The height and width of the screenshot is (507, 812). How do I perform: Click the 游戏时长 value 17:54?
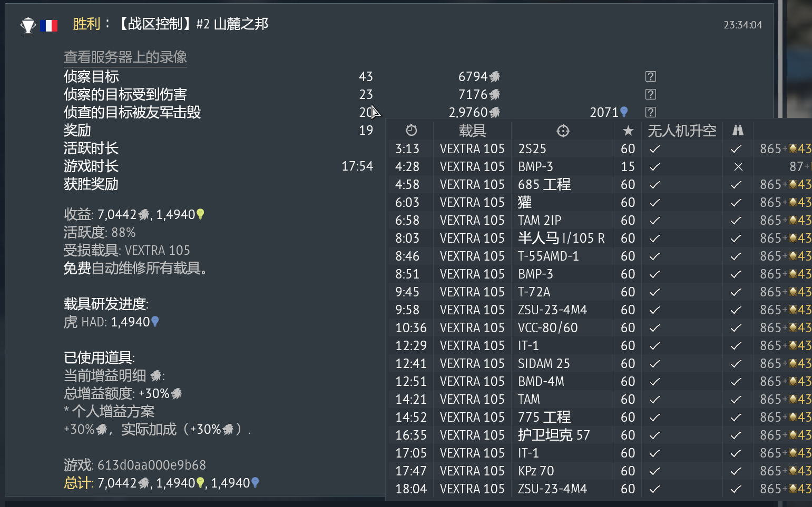357,166
